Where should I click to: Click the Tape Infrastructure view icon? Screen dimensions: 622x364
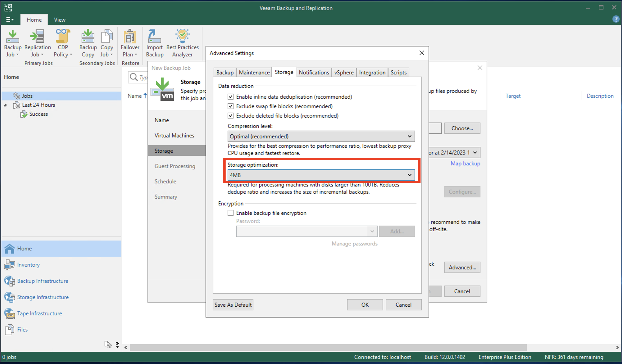pyautogui.click(x=10, y=313)
